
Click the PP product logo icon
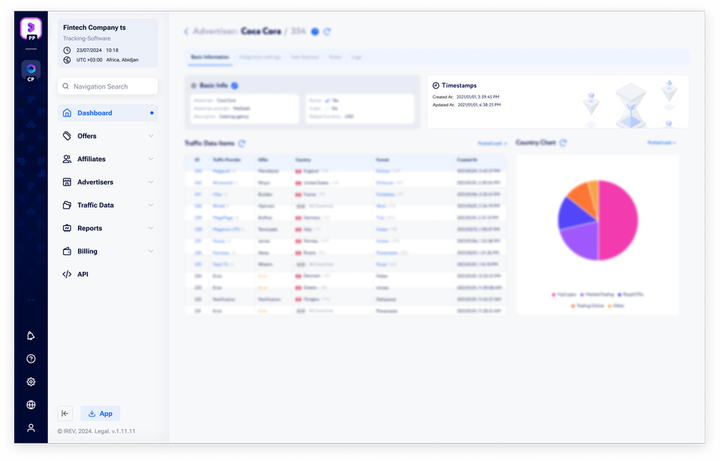click(31, 29)
